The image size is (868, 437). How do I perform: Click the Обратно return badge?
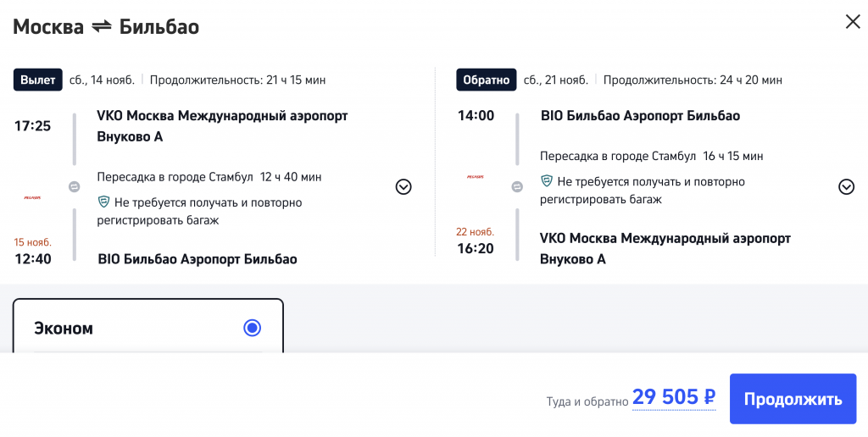tap(486, 80)
